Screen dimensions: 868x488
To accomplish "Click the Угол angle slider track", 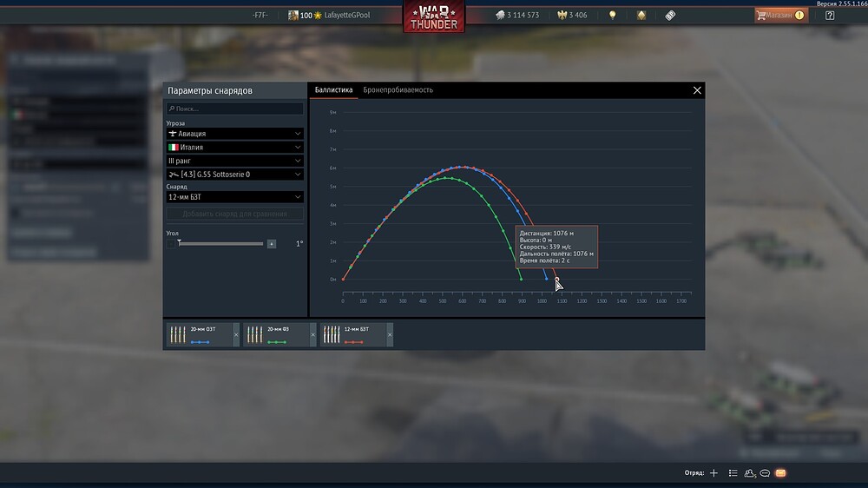I will coord(220,244).
